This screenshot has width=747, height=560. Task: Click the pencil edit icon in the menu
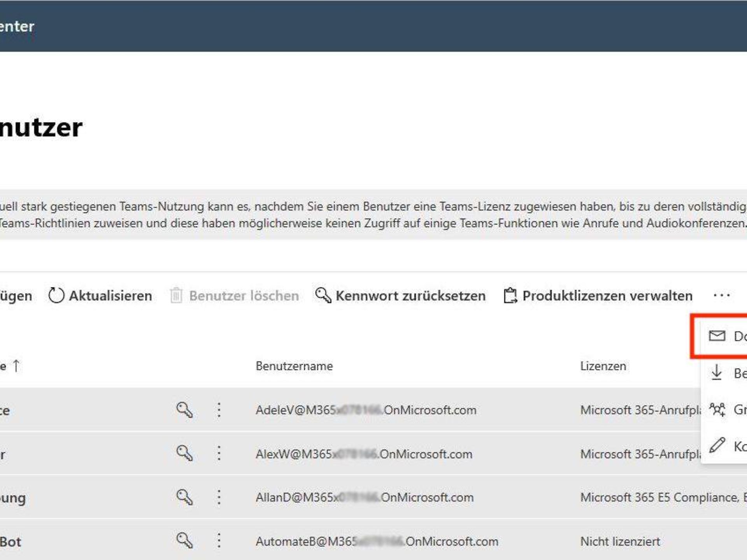717,445
